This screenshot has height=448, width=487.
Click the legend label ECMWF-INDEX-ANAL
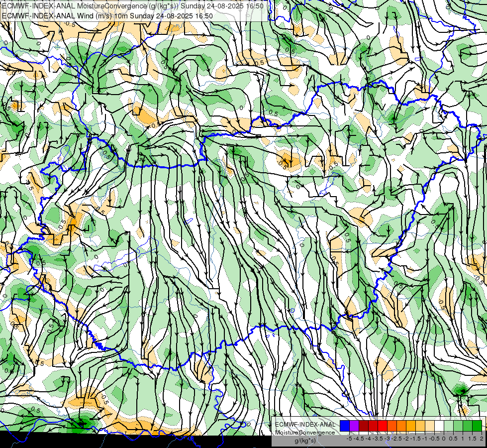pyautogui.click(x=305, y=425)
